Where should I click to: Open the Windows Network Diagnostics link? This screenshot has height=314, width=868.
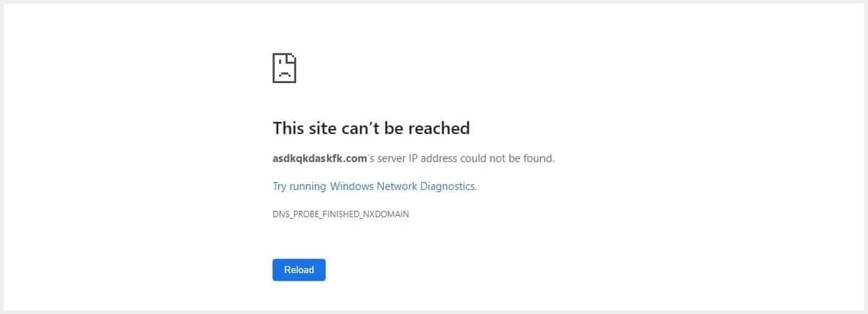[374, 186]
